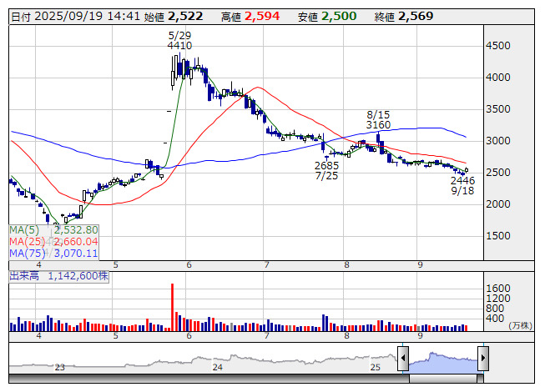Click the MA(5) legend entry
Image resolution: width=545 pixels, height=392 pixels.
[54, 229]
